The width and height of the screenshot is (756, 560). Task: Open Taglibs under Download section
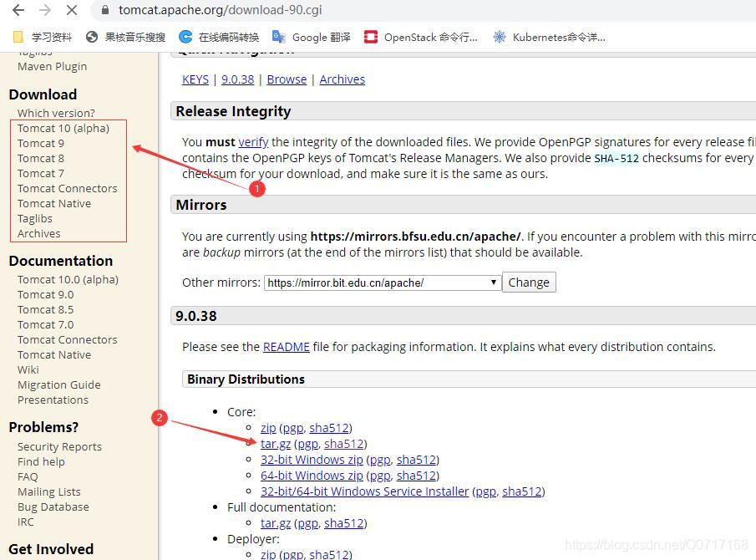[35, 218]
